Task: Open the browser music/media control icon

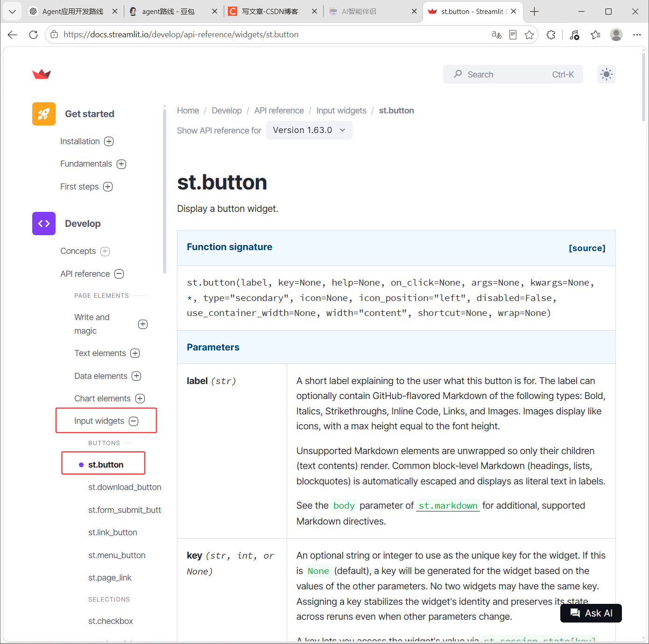Action: [574, 35]
